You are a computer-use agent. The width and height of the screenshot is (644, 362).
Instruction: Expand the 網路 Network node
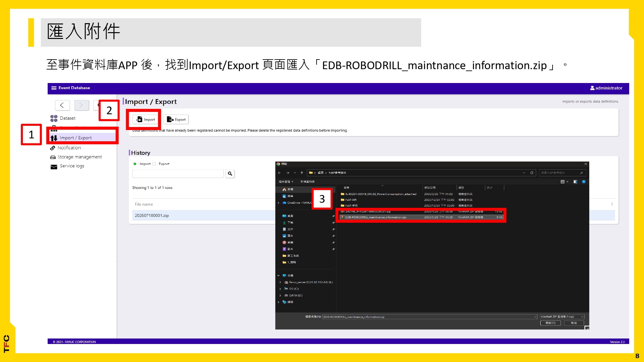(279, 302)
